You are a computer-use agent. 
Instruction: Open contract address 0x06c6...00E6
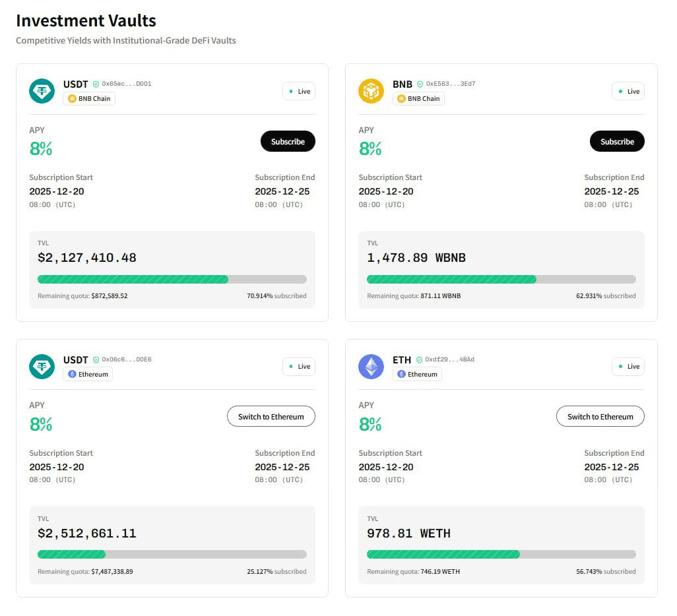127,359
